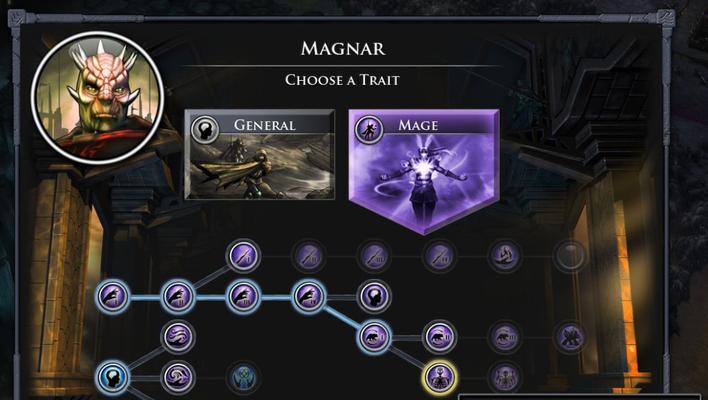Select the hand IV trait node
This screenshot has height=400, width=708.
pyautogui.click(x=309, y=297)
